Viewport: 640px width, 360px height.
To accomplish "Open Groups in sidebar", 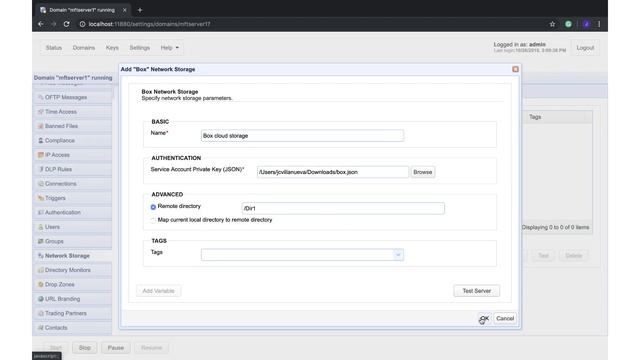I will click(x=73, y=241).
